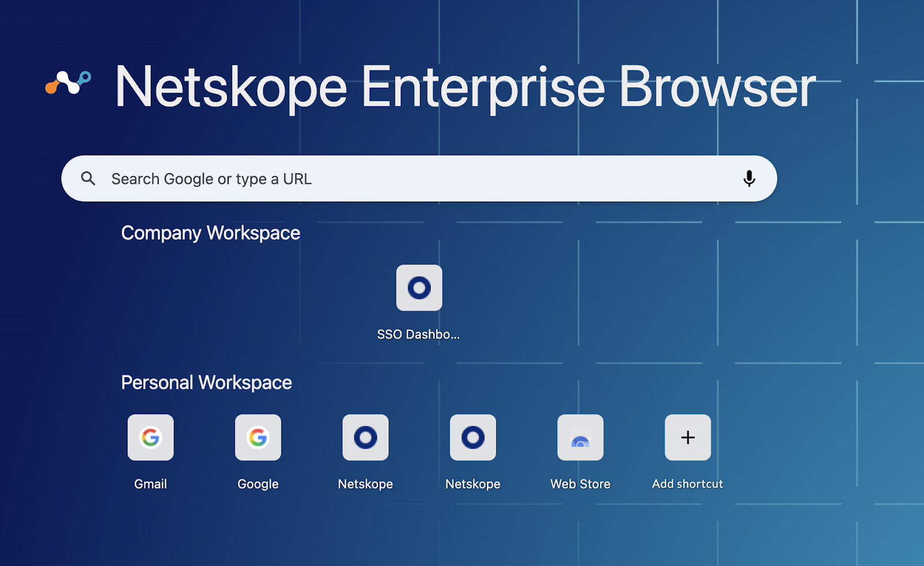Screen dimensions: 924x566
Task: Click the magnifier icon in search box
Action: click(88, 178)
